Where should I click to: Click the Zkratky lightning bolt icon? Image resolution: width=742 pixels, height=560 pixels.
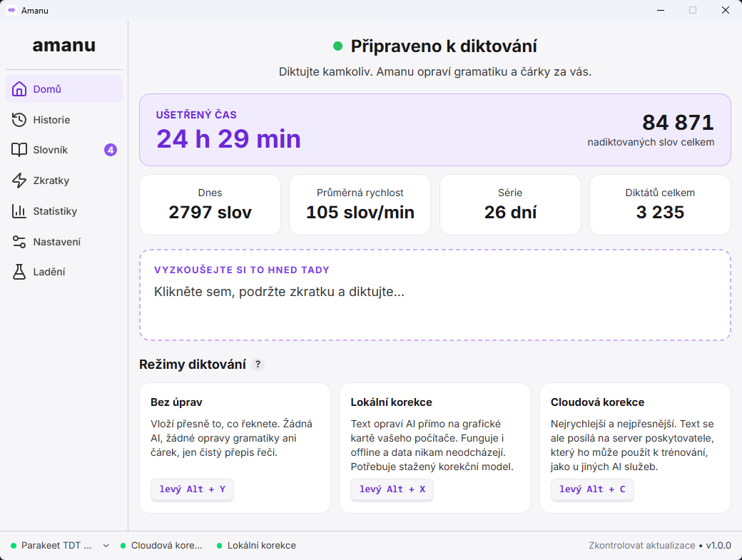(x=19, y=180)
